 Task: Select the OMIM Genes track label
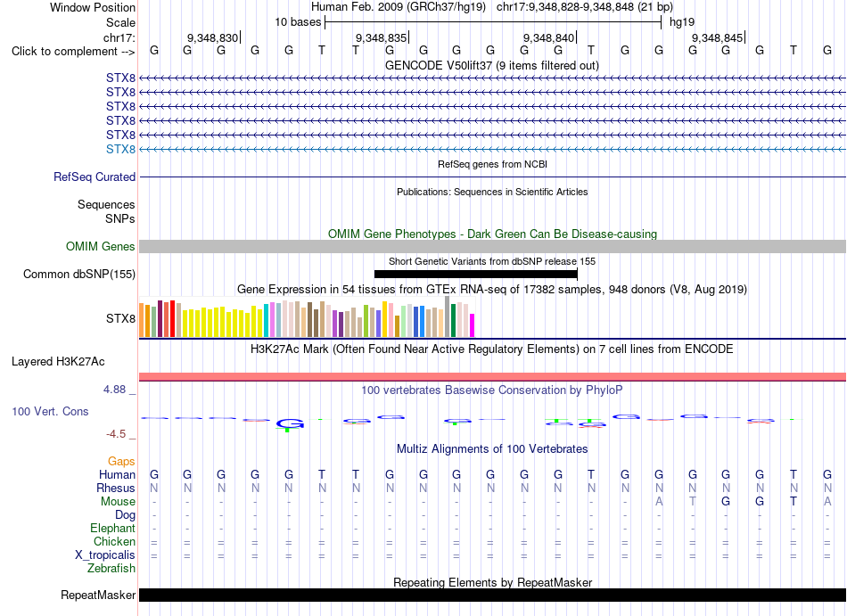[101, 246]
